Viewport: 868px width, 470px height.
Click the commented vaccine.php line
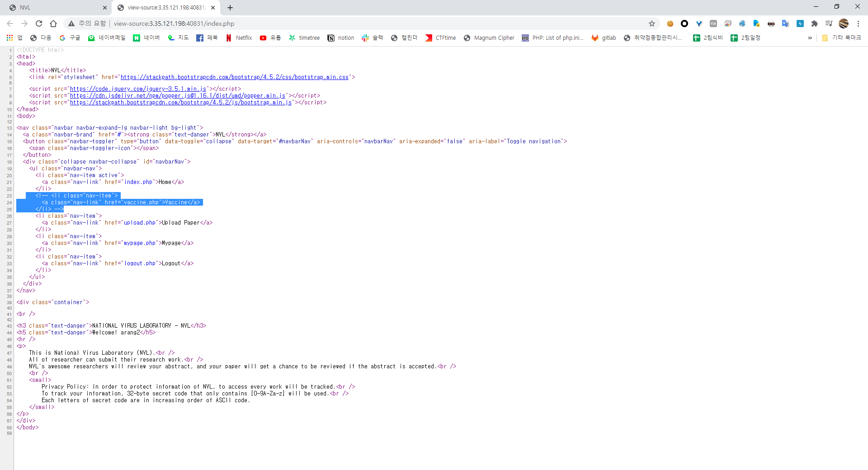click(x=121, y=202)
